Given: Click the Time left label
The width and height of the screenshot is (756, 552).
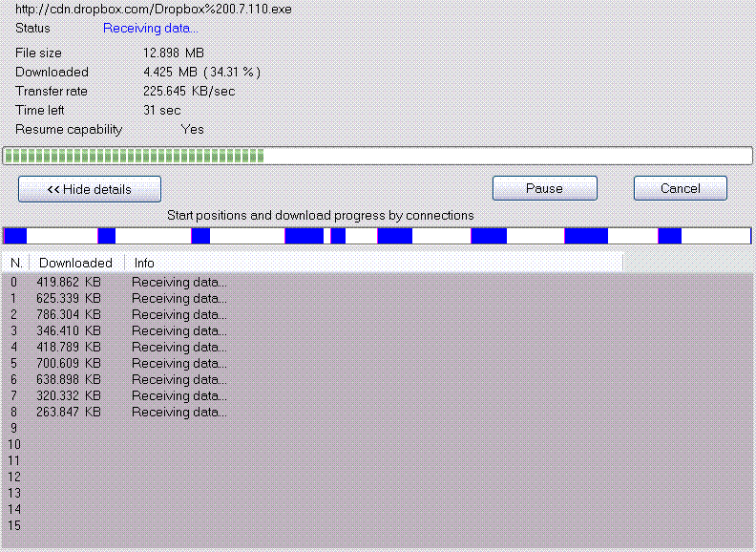Looking at the screenshot, I should coord(39,111).
